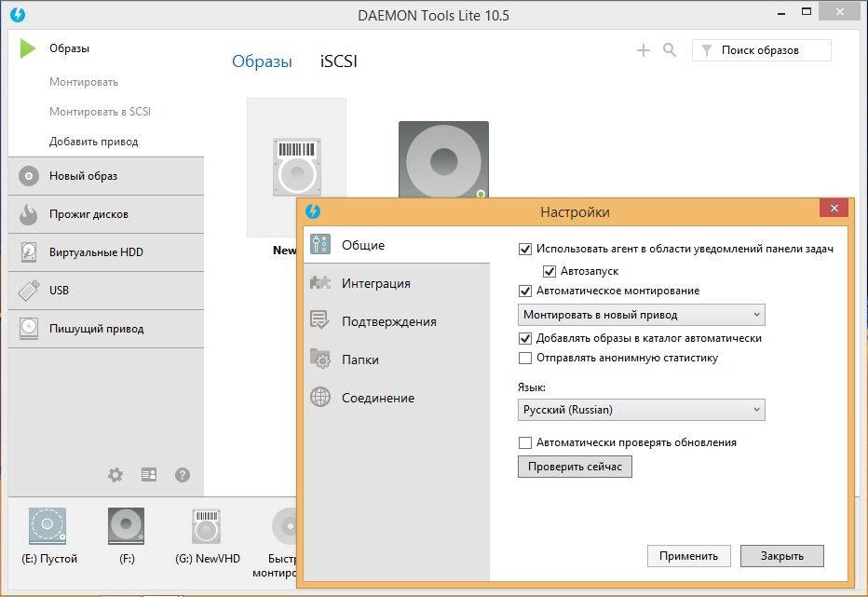Click the Соединение globe icon
The height and width of the screenshot is (597, 868).
pos(320,397)
